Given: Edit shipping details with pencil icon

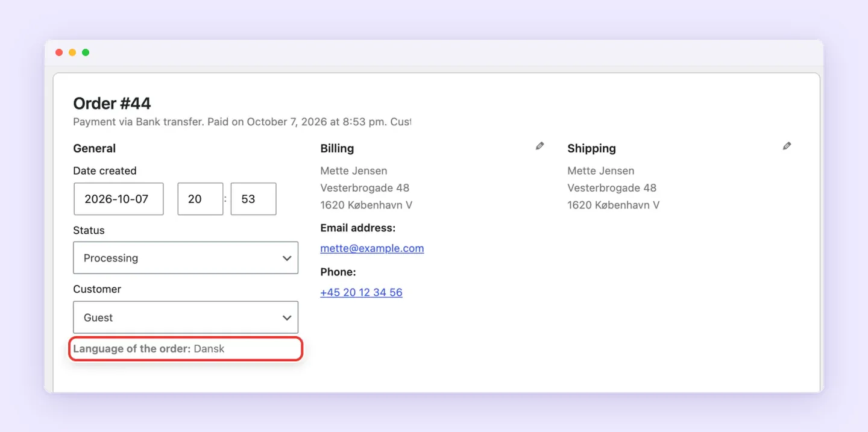Looking at the screenshot, I should [x=787, y=146].
